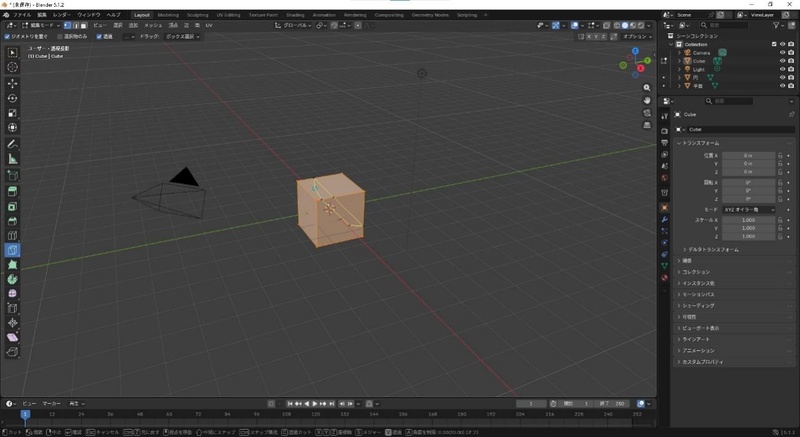Open the Modifiers wrench properties tab
This screenshot has width=800, height=437.
(664, 219)
